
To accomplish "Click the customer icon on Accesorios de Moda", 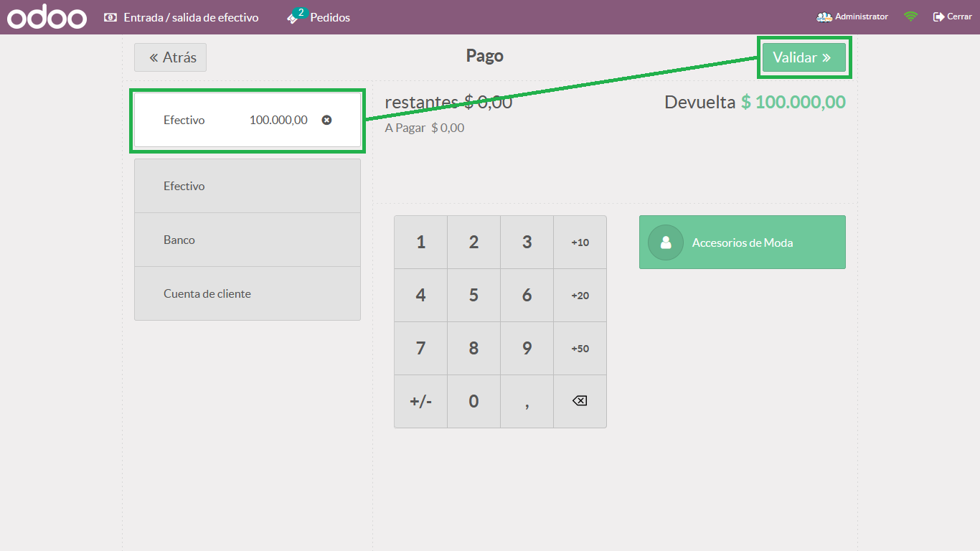I will point(665,242).
